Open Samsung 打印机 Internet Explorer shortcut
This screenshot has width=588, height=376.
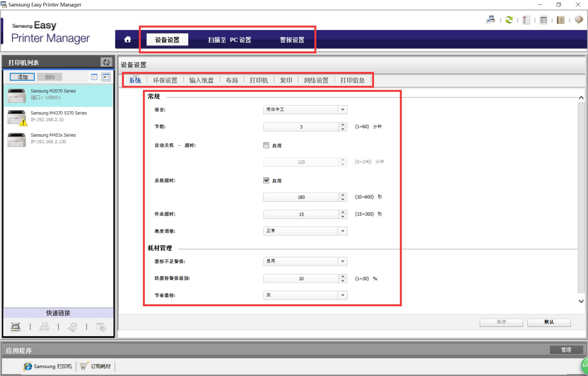click(48, 366)
